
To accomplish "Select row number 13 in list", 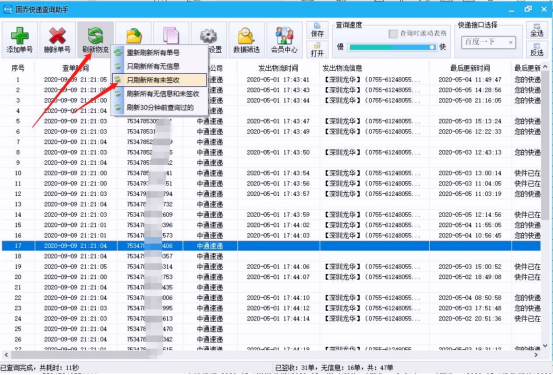I will pos(18,204).
